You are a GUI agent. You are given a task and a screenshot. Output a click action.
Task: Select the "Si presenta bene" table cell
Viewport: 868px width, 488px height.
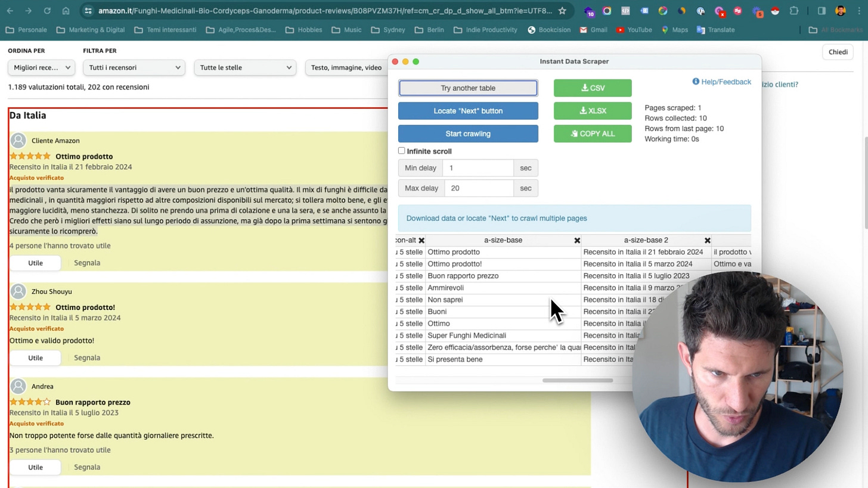pyautogui.click(x=503, y=359)
